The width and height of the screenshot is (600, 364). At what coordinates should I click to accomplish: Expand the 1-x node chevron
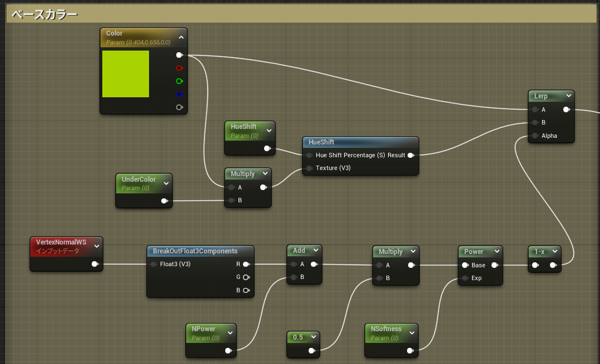pos(555,251)
